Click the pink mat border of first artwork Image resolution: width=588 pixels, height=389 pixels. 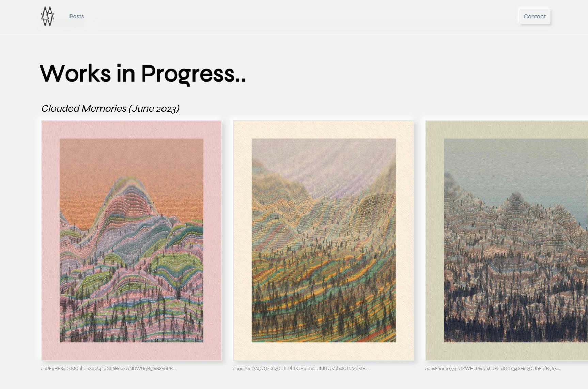point(50,240)
